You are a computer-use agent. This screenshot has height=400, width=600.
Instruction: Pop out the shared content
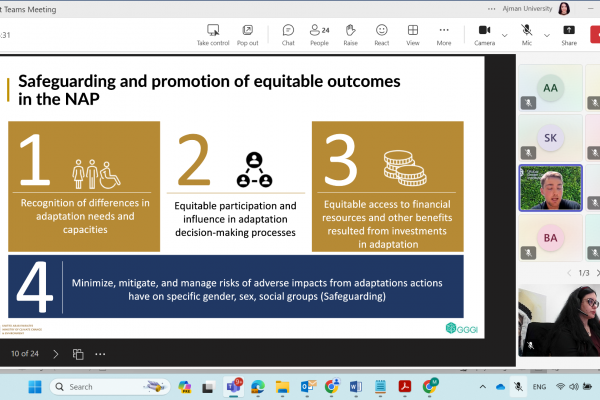click(247, 35)
